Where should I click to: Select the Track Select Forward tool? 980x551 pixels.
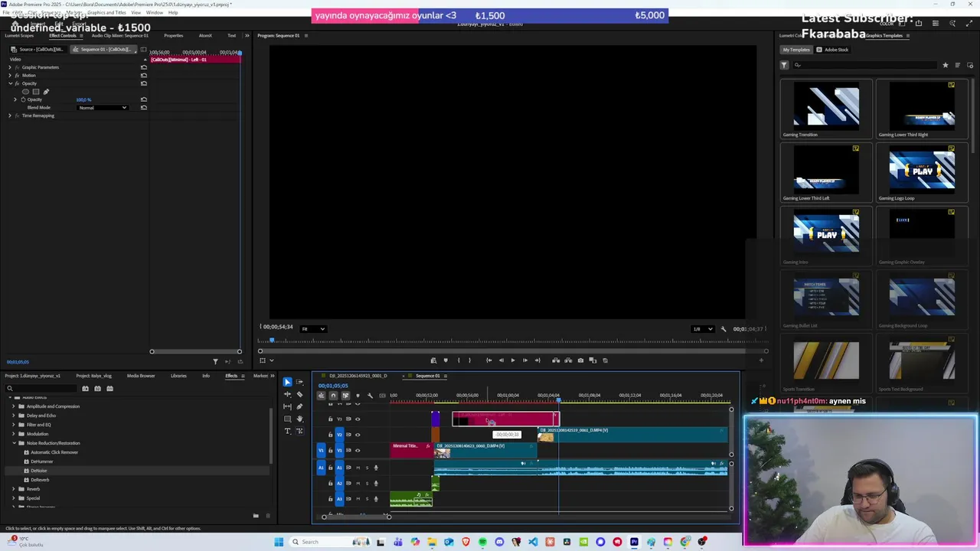[x=299, y=382]
